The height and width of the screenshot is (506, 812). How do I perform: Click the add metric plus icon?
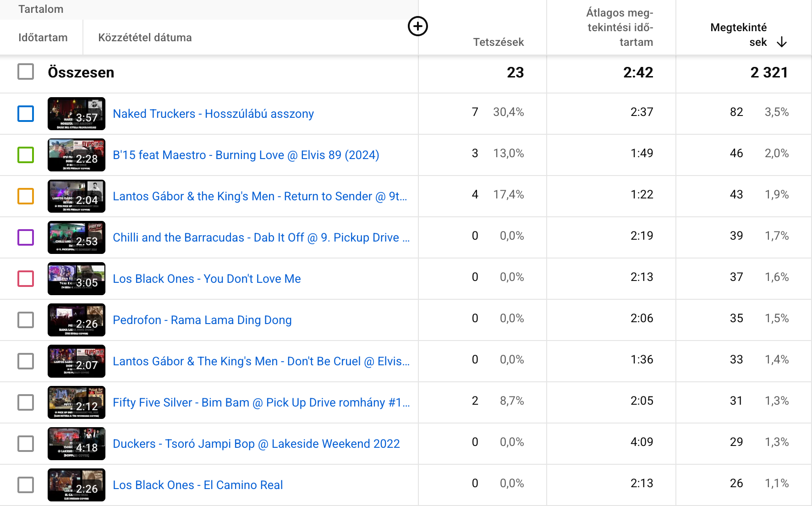click(x=417, y=26)
